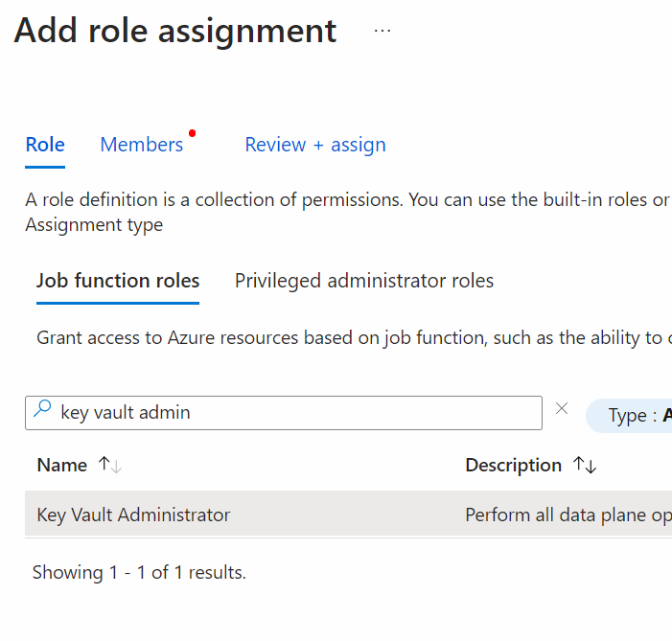Open the Type filter pill

coord(629,415)
